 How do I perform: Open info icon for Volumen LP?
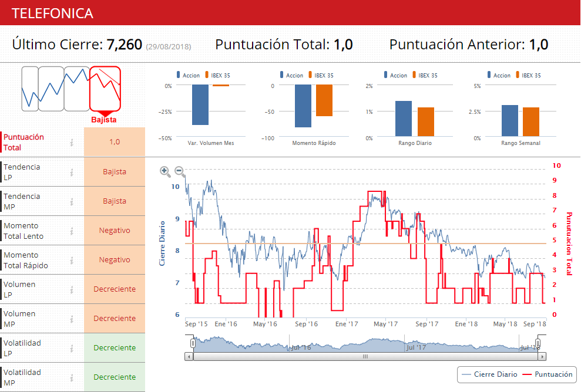(72, 289)
